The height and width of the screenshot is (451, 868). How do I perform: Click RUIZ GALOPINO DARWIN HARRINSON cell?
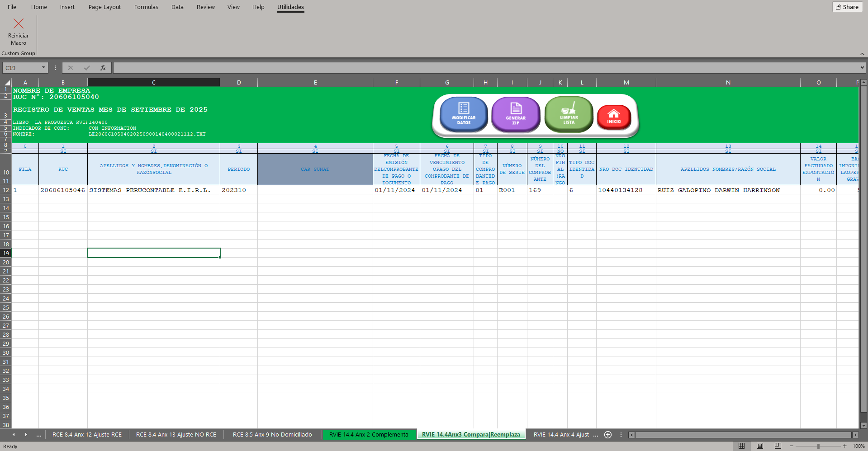click(728, 190)
